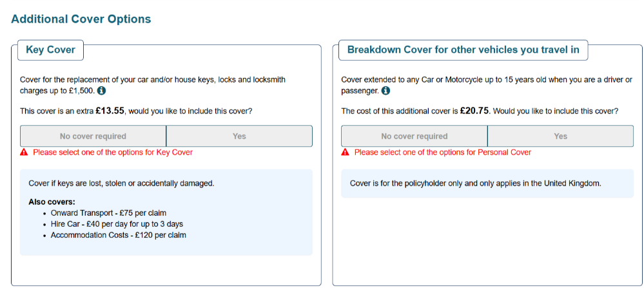Click the £13.55 Key Cover price
The image size is (644, 288).
pyautogui.click(x=110, y=111)
